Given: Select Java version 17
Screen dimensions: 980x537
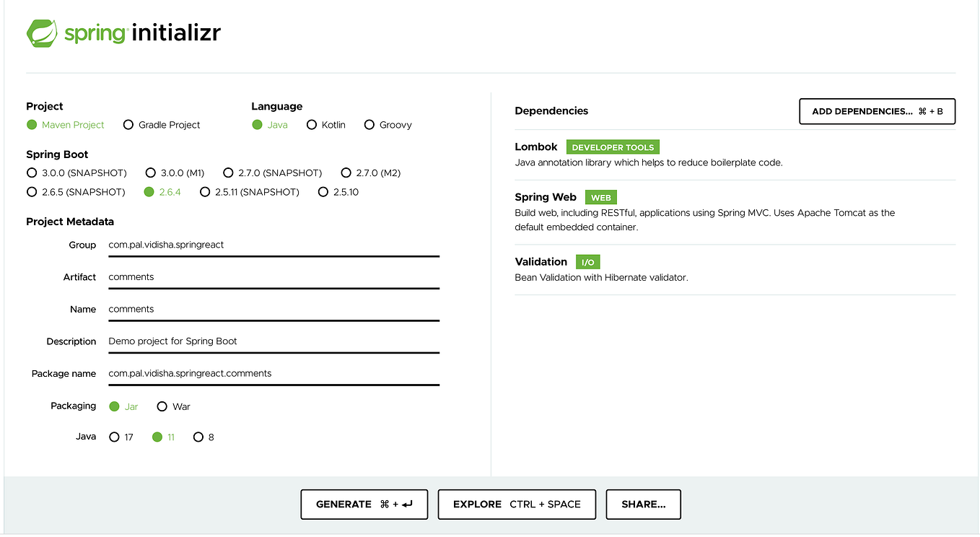Looking at the screenshot, I should pos(113,437).
